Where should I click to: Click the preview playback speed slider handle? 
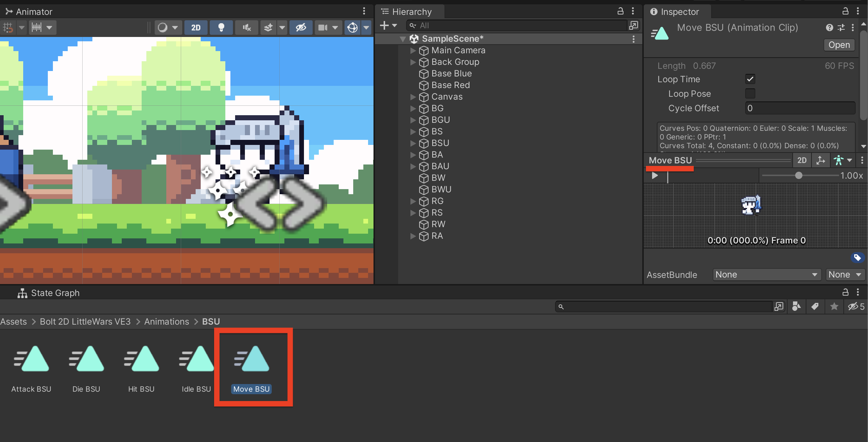pos(798,176)
